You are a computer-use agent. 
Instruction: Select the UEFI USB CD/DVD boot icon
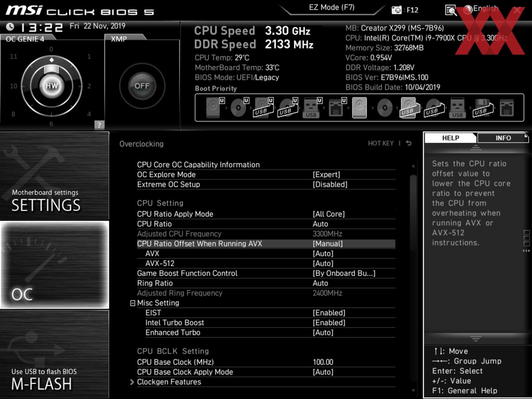[288, 108]
